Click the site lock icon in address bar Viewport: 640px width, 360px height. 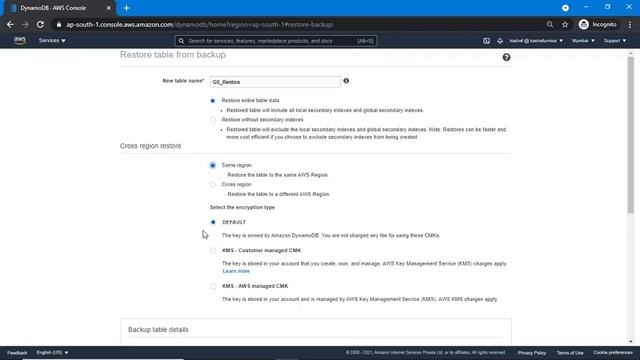point(59,24)
